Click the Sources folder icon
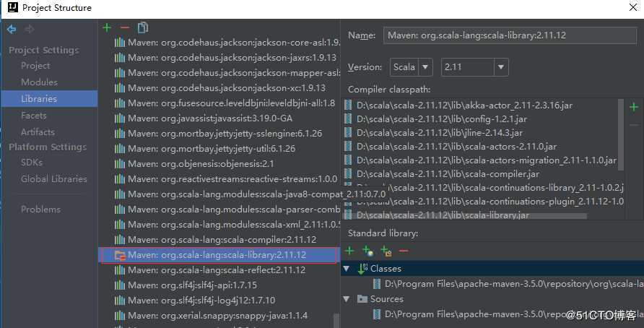Image resolution: width=644 pixels, height=328 pixels. 362,299
